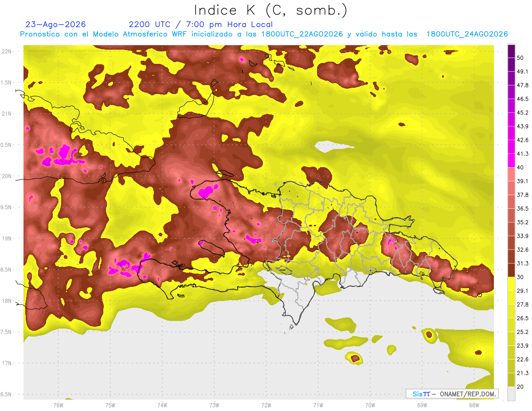Viewport: 532px width, 411px height.
Task: Click the 1800UTC_24AGO2026 valid-until text
Action: [x=467, y=34]
